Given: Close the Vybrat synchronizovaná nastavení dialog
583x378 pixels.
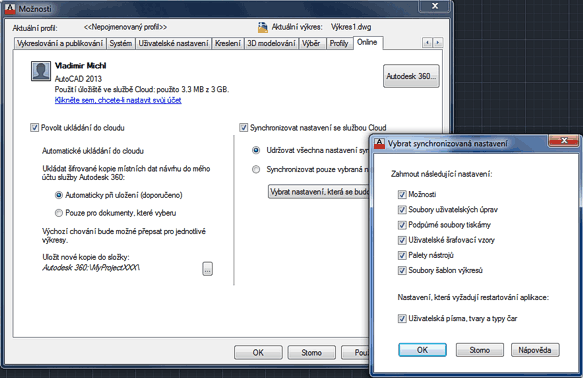Looking at the screenshot, I should coord(564,140).
